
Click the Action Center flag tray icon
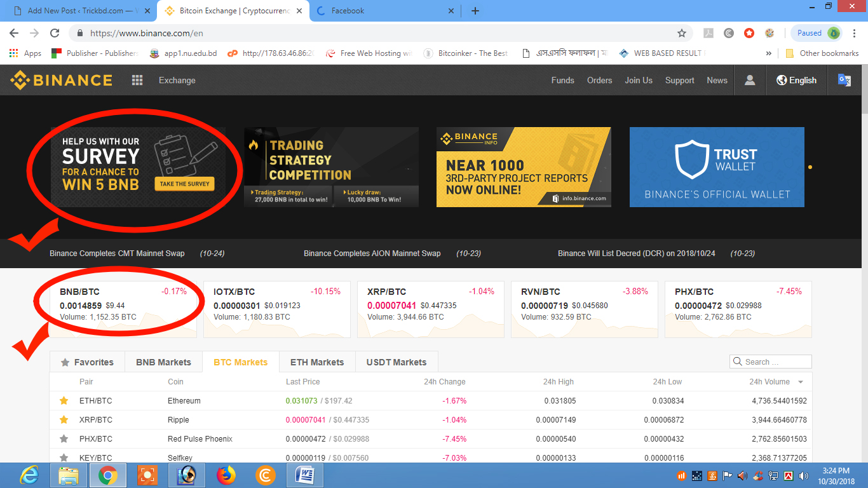click(x=727, y=475)
